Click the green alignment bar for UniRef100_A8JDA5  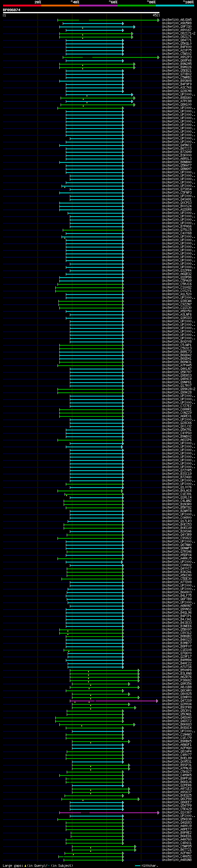point(108,20)
